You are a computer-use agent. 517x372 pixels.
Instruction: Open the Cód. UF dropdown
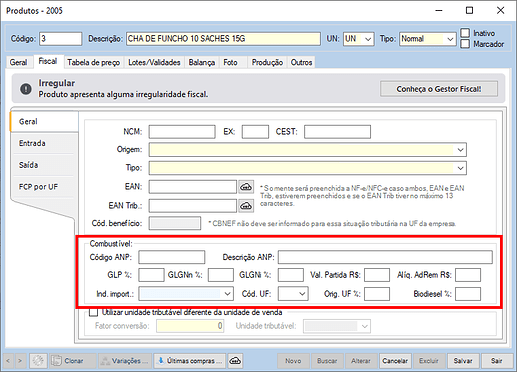[x=302, y=294]
